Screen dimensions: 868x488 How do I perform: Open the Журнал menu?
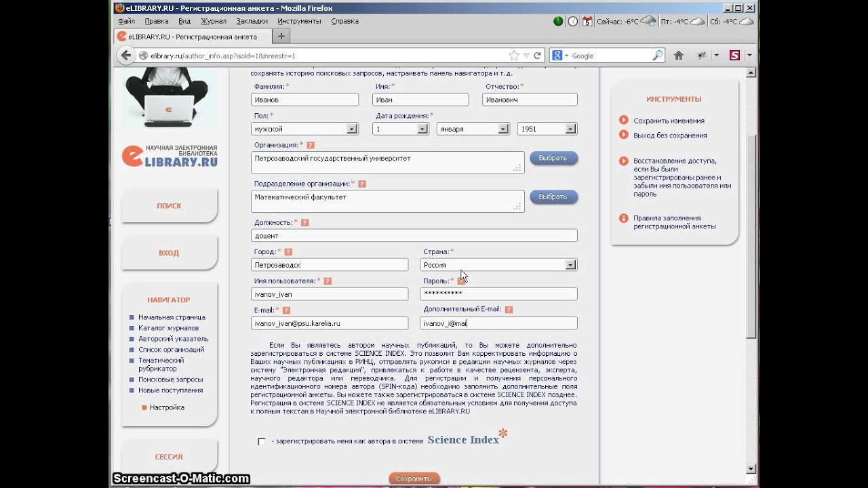click(x=214, y=21)
